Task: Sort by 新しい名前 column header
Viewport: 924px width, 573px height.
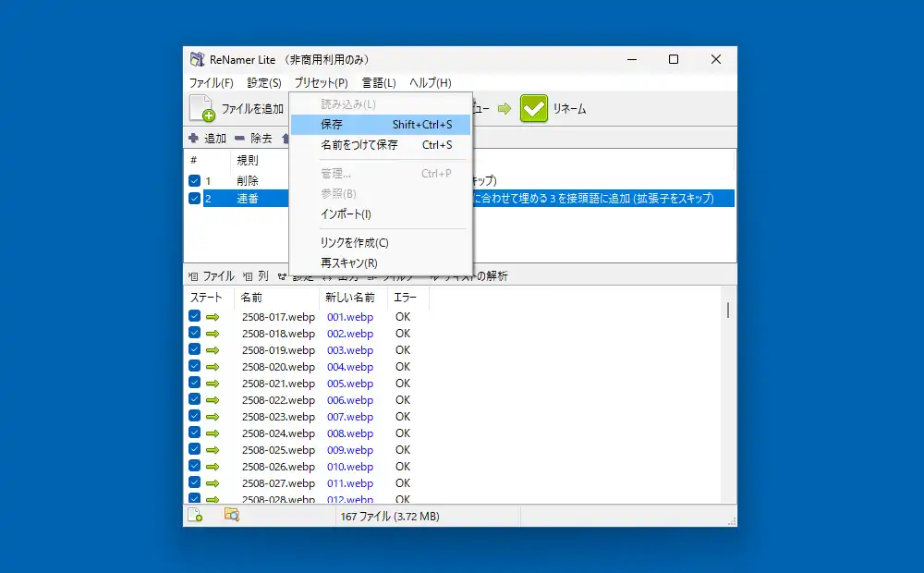Action: (350, 298)
